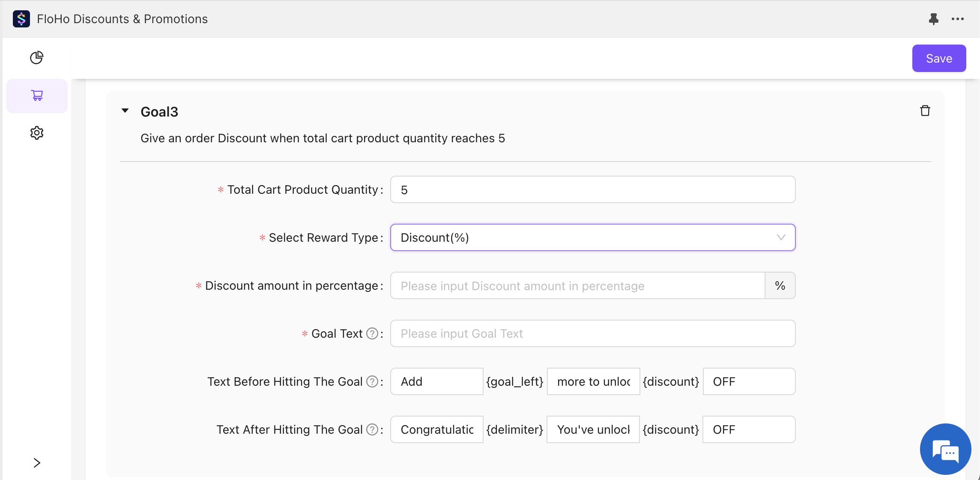Click the Total Cart Product Quantity field
Image resolution: width=980 pixels, height=480 pixels.
[592, 189]
